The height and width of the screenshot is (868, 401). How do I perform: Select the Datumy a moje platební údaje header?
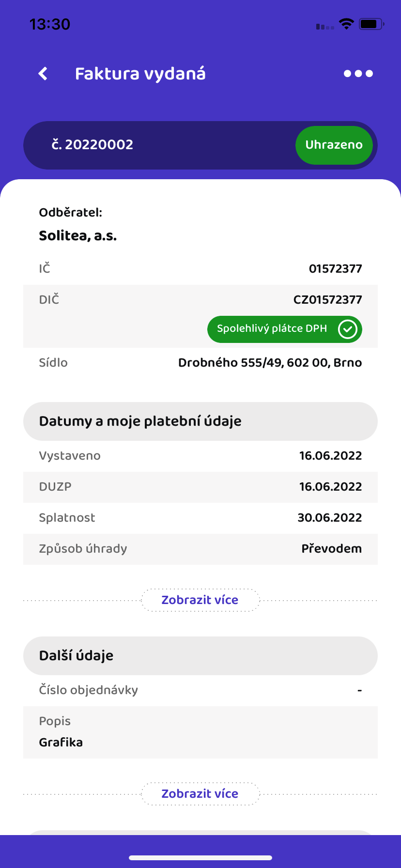point(200,421)
